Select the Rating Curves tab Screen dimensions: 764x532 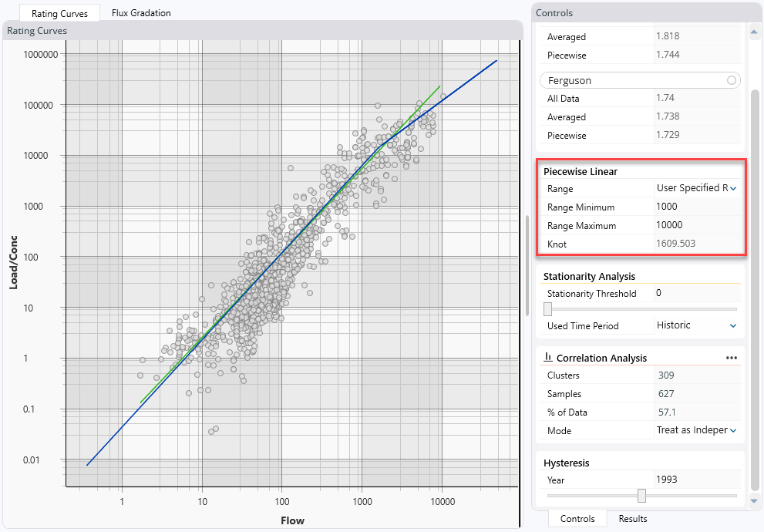(59, 12)
